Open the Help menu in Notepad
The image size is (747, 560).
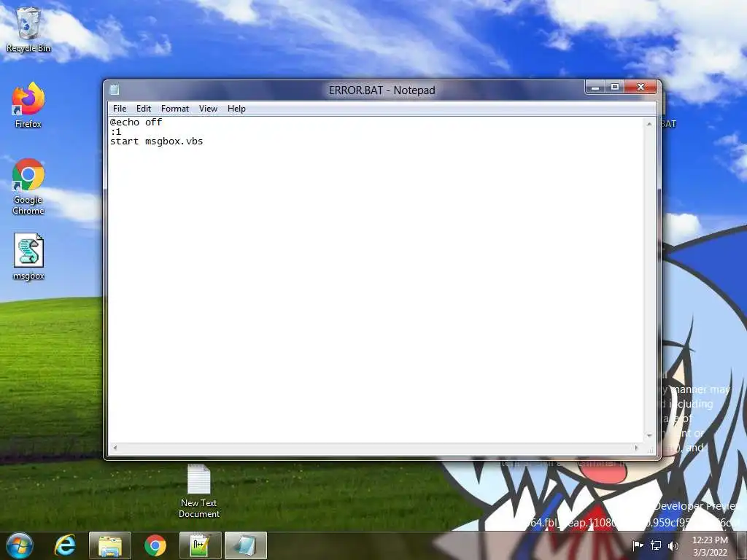point(236,109)
